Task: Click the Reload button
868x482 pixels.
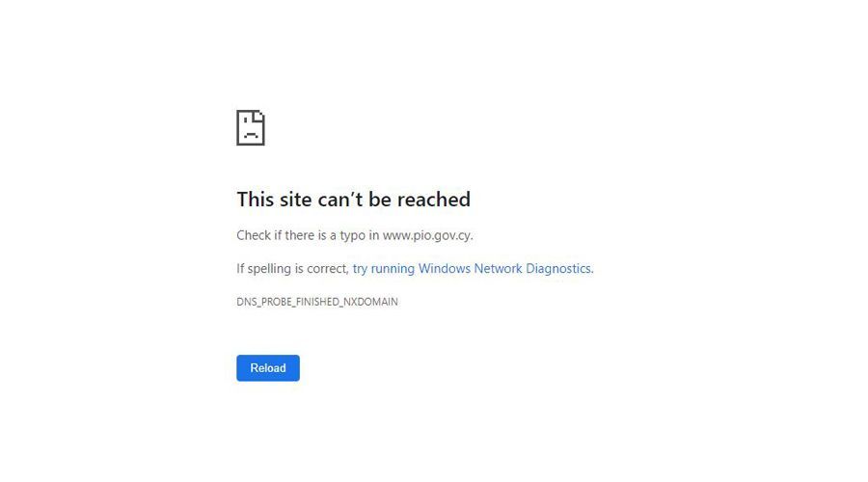Action: pyautogui.click(x=268, y=368)
